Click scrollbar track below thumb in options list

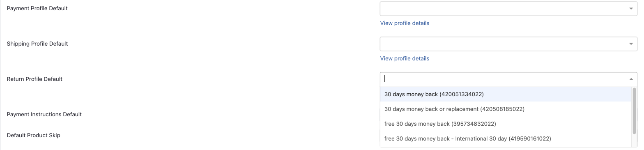coord(634,140)
